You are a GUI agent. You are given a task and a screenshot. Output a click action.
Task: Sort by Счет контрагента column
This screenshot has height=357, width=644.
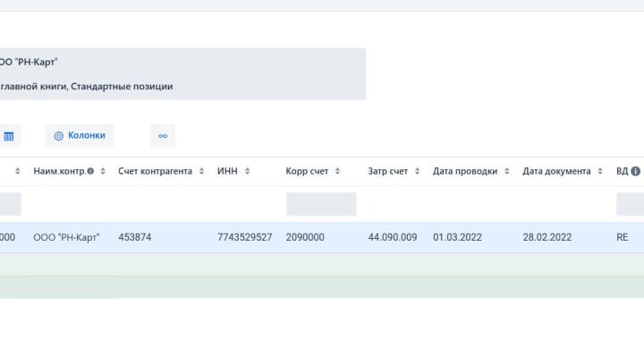point(201,171)
